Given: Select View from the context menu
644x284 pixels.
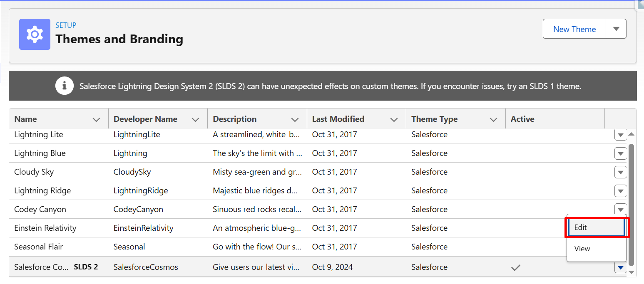Looking at the screenshot, I should click(596, 249).
